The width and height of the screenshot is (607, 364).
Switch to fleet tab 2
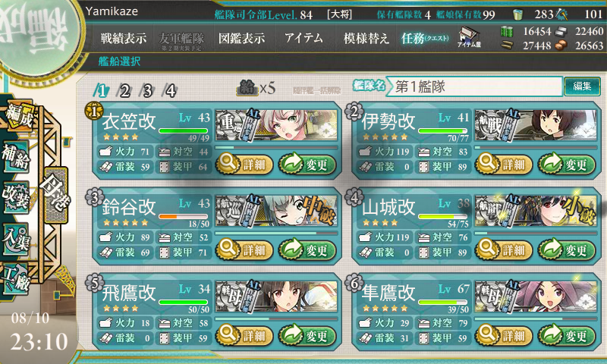point(124,91)
